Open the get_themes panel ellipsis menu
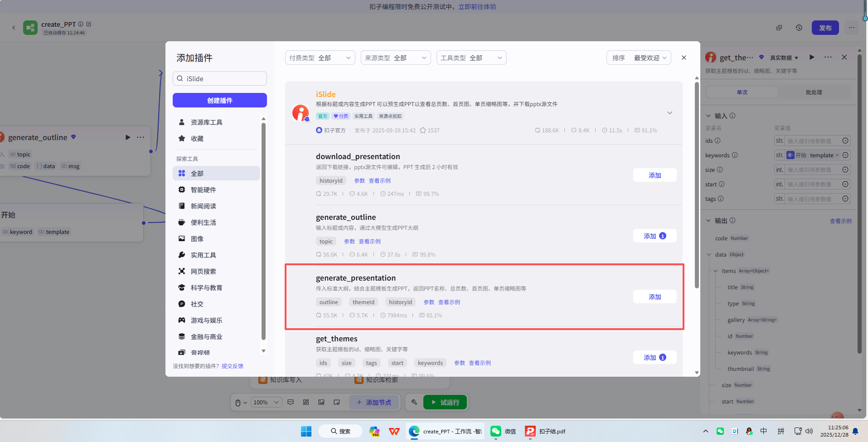Image resolution: width=868 pixels, height=442 pixels. click(x=828, y=57)
